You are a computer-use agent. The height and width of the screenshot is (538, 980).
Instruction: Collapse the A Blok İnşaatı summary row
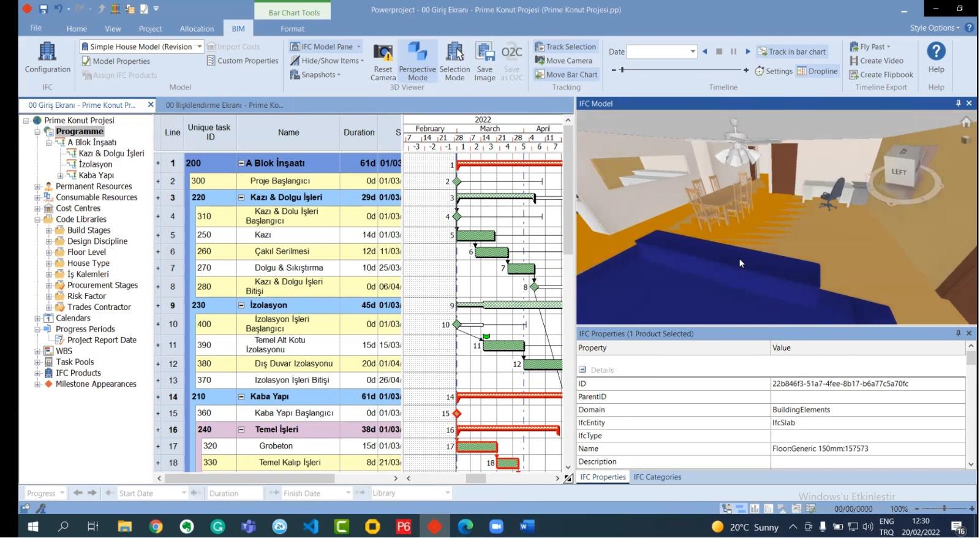tap(241, 164)
